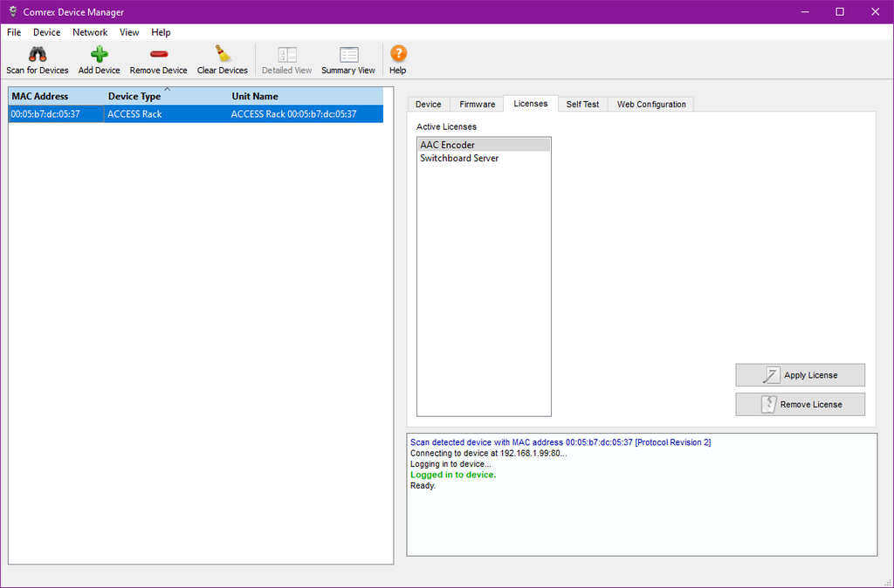Screen dimensions: 894x588
Task: Open the Network menu
Action: (x=90, y=32)
